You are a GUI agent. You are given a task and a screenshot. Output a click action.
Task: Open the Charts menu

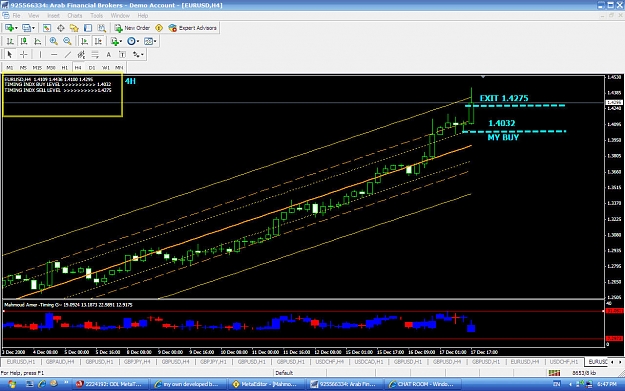click(x=75, y=16)
